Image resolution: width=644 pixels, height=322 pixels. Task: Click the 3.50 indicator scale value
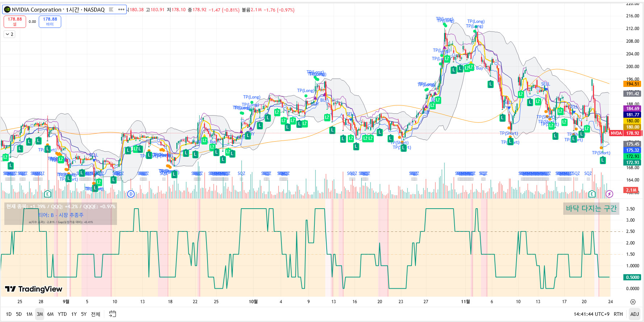(x=631, y=209)
